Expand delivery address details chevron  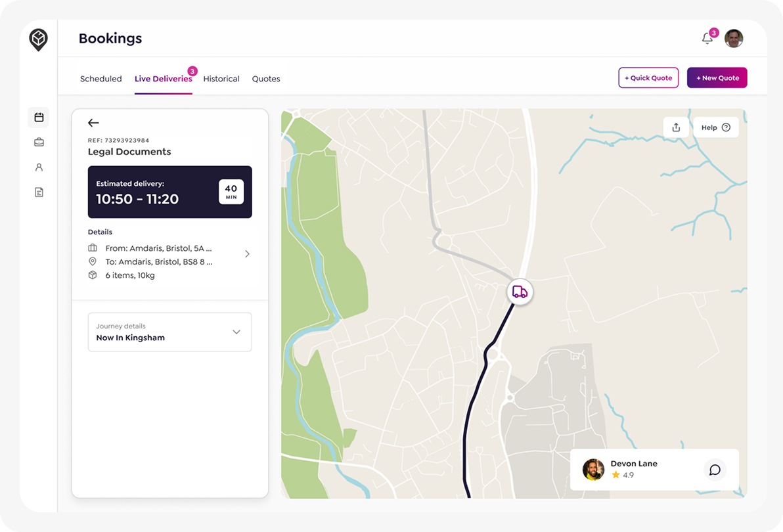click(247, 254)
